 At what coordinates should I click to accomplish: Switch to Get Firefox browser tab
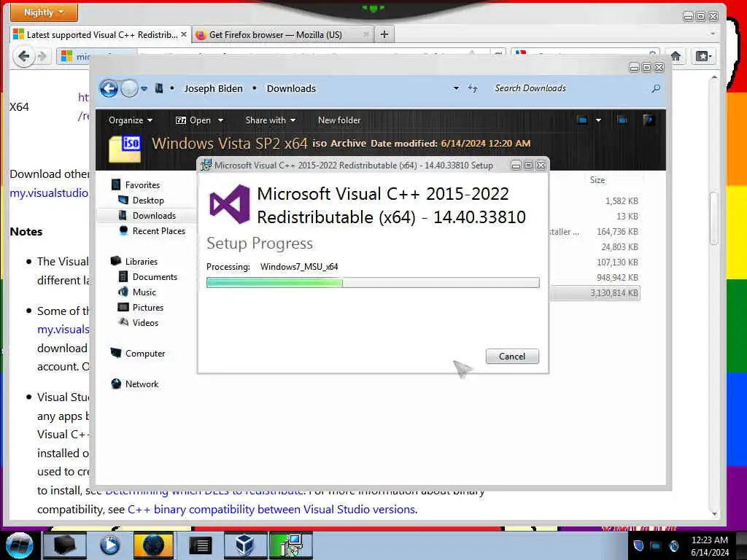(282, 35)
